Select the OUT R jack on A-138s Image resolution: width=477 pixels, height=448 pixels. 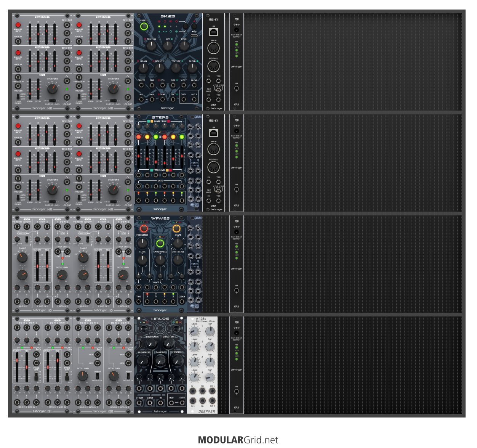pyautogui.click(x=212, y=401)
